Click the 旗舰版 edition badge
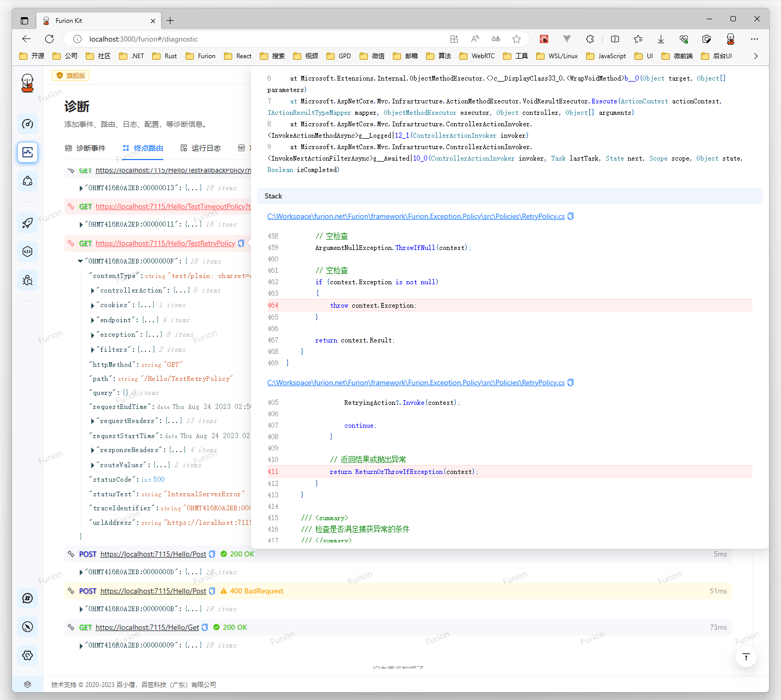 pos(71,75)
